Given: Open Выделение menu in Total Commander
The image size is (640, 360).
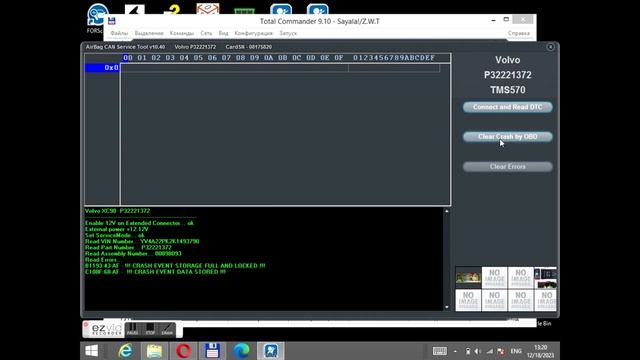Looking at the screenshot, I should coord(149,33).
